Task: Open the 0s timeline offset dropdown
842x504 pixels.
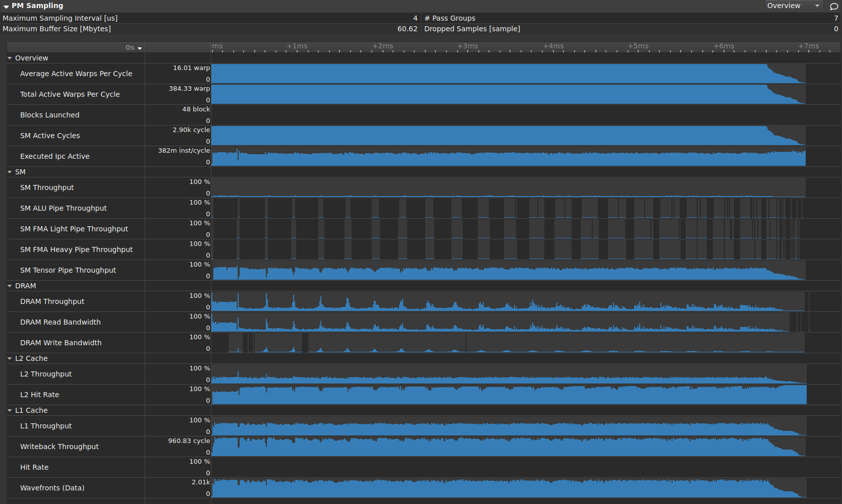Action: pyautogui.click(x=133, y=47)
